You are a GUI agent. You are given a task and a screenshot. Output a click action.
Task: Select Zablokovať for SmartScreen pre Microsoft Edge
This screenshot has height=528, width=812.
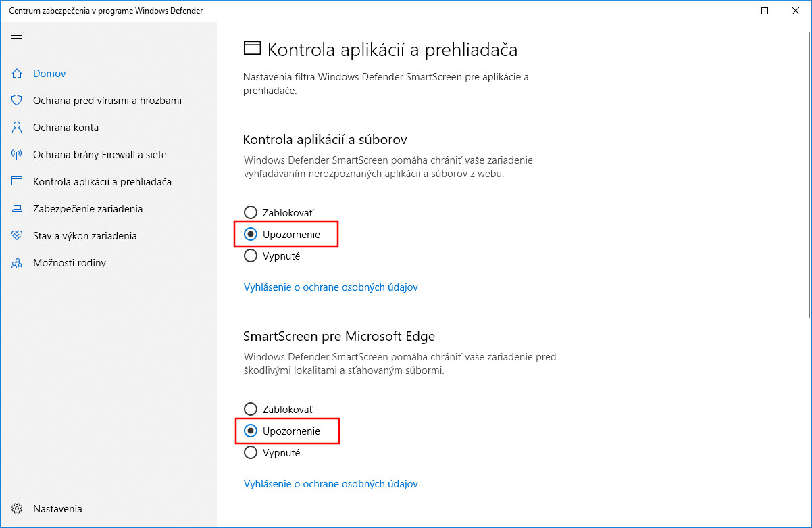pos(251,409)
